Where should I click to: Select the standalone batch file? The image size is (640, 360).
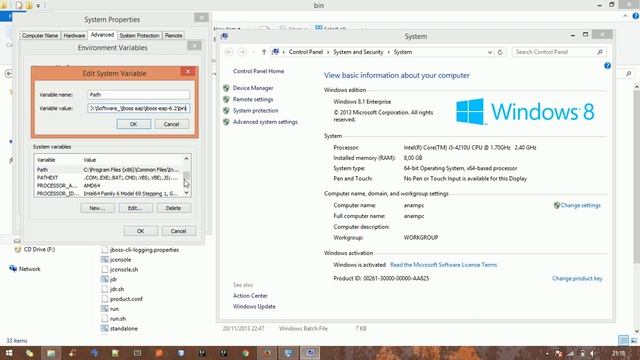click(119, 328)
